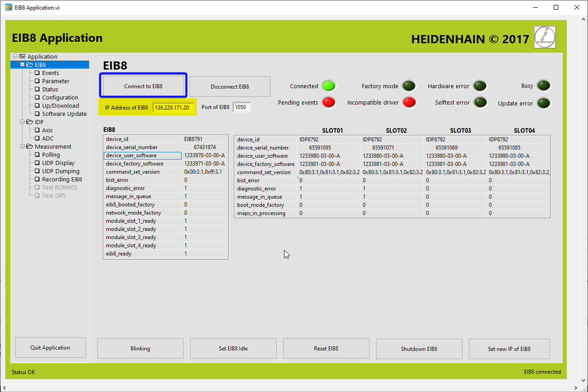Click the vertical scrollbar up arrow
The height and width of the screenshot is (392, 588).
click(584, 19)
